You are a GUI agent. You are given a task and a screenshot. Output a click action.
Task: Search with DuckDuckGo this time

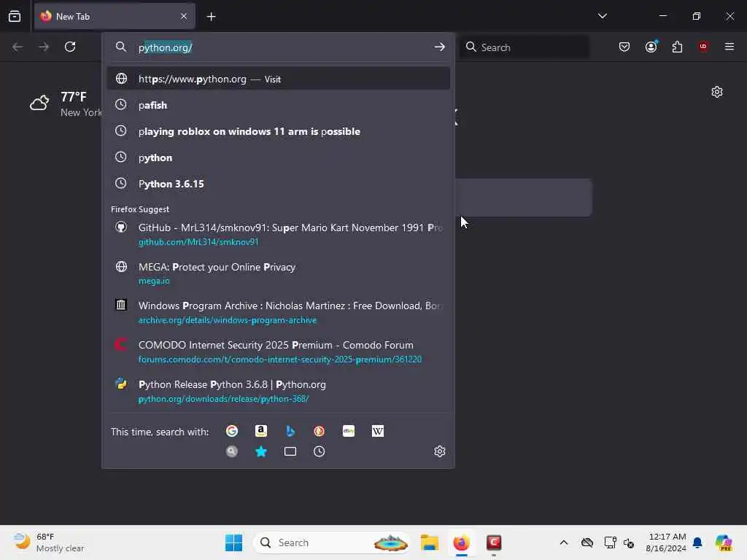(x=320, y=431)
